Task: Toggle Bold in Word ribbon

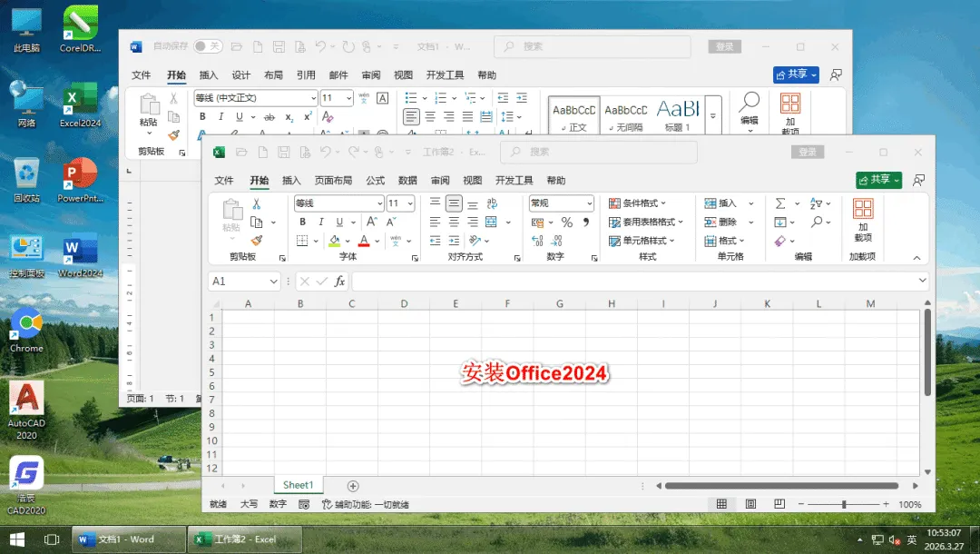Action: (x=201, y=116)
